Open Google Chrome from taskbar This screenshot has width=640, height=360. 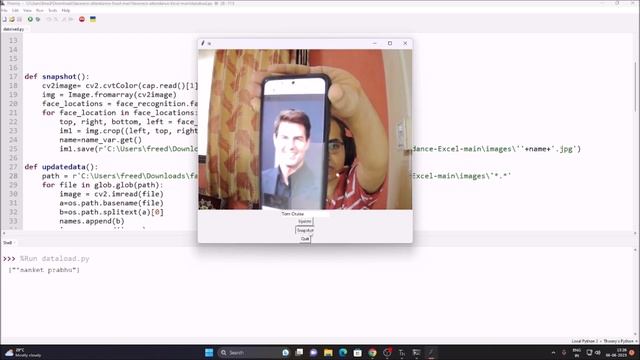pyautogui.click(x=372, y=353)
